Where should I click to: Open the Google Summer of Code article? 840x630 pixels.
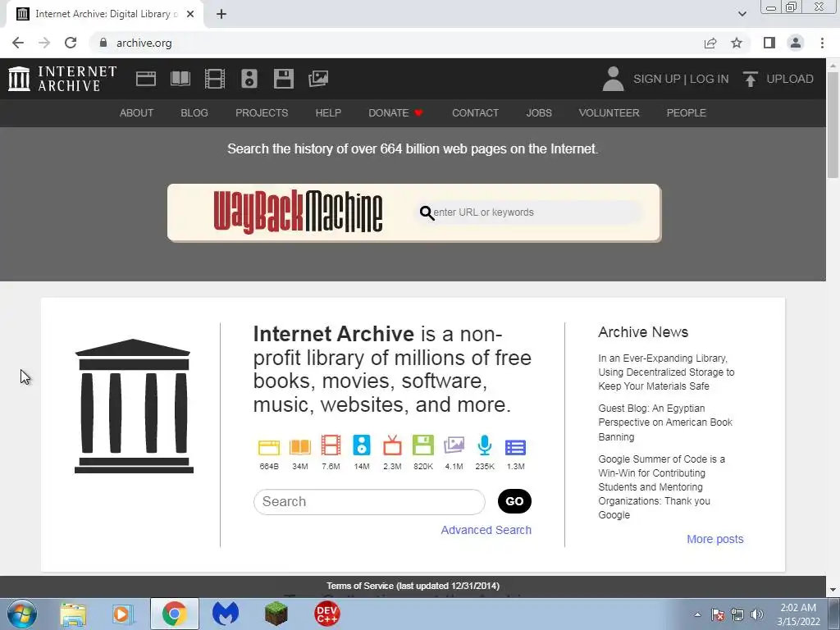(x=662, y=487)
